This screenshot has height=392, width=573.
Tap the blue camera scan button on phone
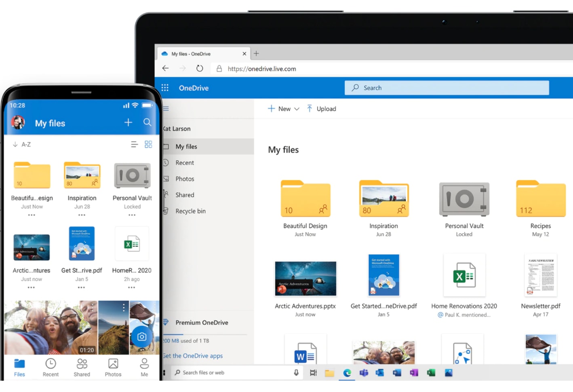click(x=141, y=337)
